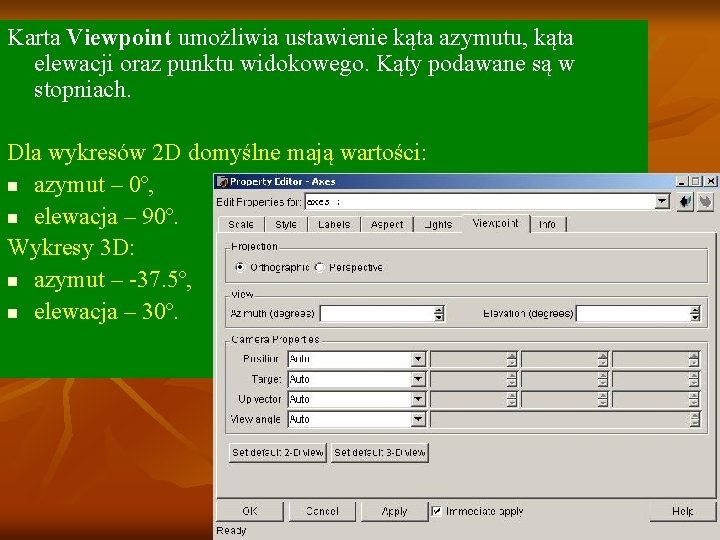
Task: Open the Info tab
Action: [547, 225]
